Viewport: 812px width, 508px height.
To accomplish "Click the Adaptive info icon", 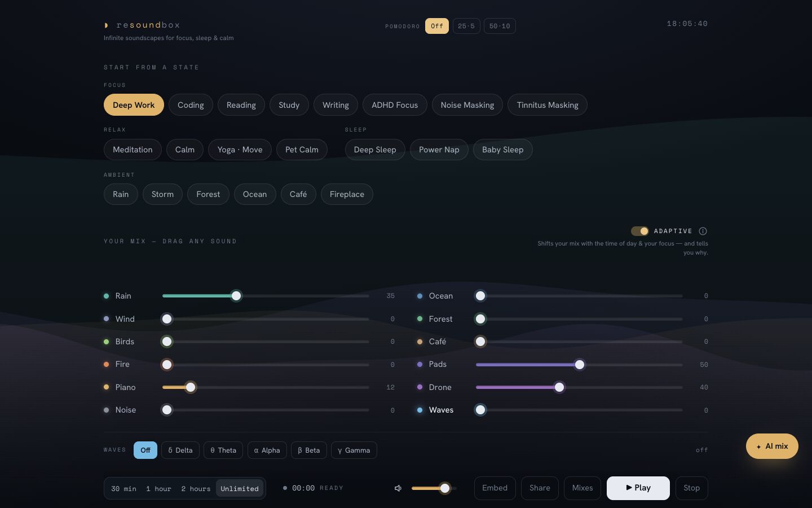I will pos(703,231).
